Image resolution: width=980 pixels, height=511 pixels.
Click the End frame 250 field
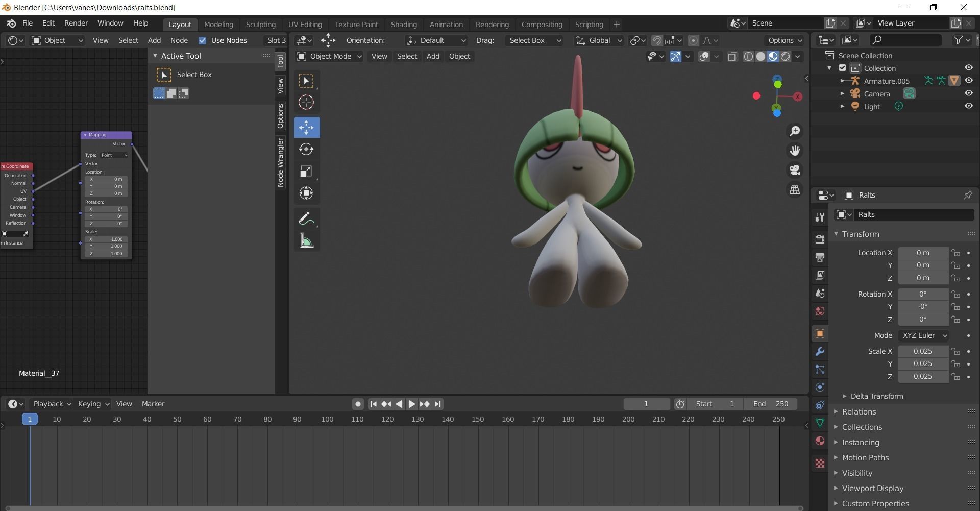point(771,404)
